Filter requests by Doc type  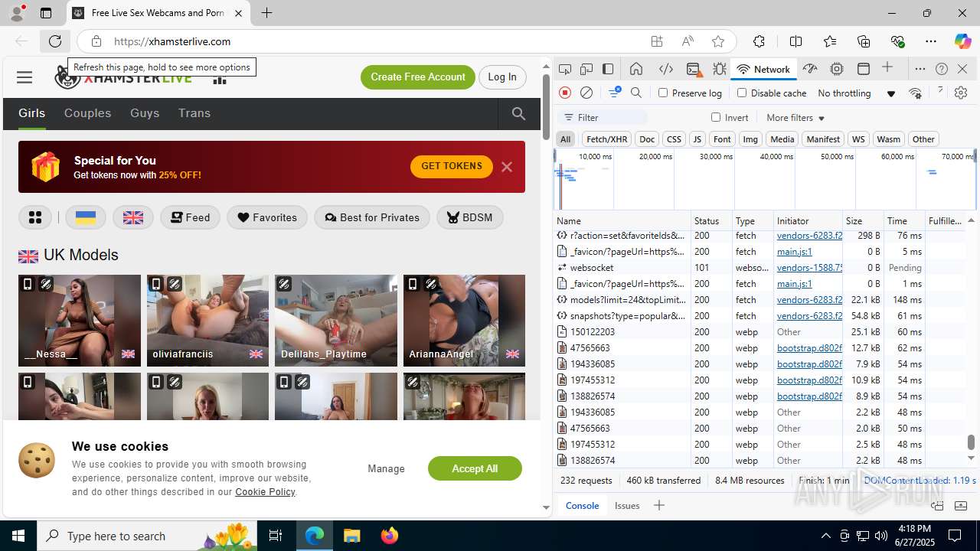[647, 139]
